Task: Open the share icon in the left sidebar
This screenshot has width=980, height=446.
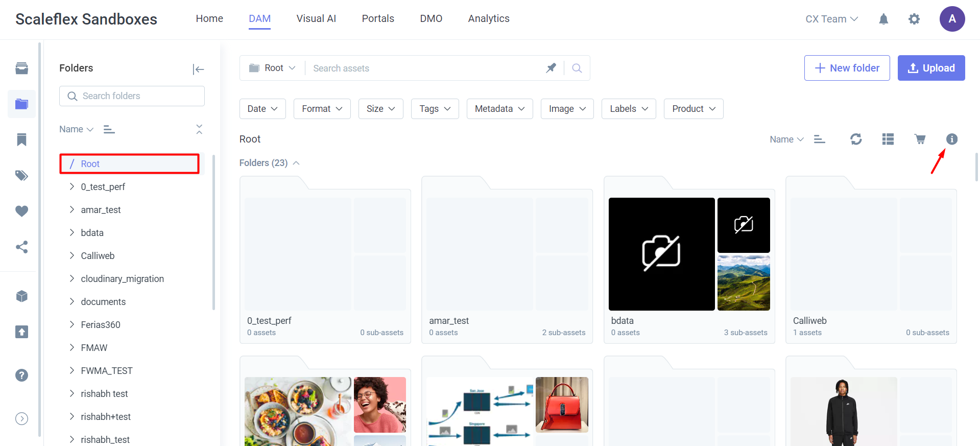Action: click(21, 247)
